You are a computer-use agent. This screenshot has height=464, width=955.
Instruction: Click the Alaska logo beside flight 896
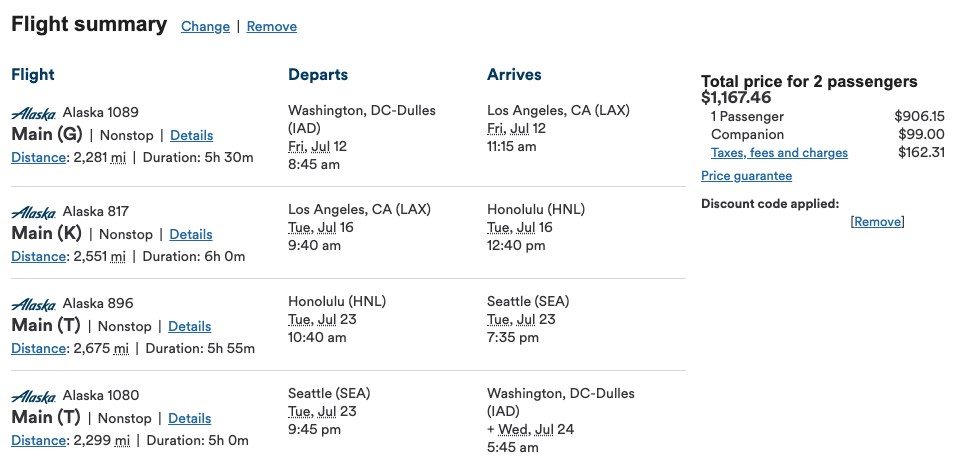[33, 304]
